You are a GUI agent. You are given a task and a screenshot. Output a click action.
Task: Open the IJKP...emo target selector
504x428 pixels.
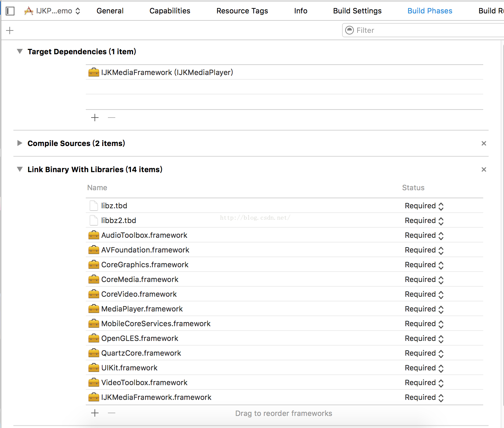(52, 11)
